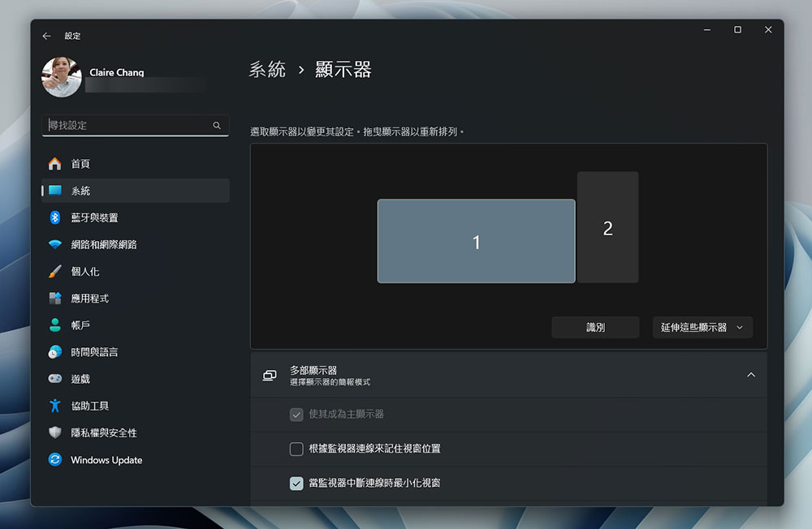Image resolution: width=812 pixels, height=529 pixels.
Task: Open 帳戶 settings category
Action: (135, 325)
